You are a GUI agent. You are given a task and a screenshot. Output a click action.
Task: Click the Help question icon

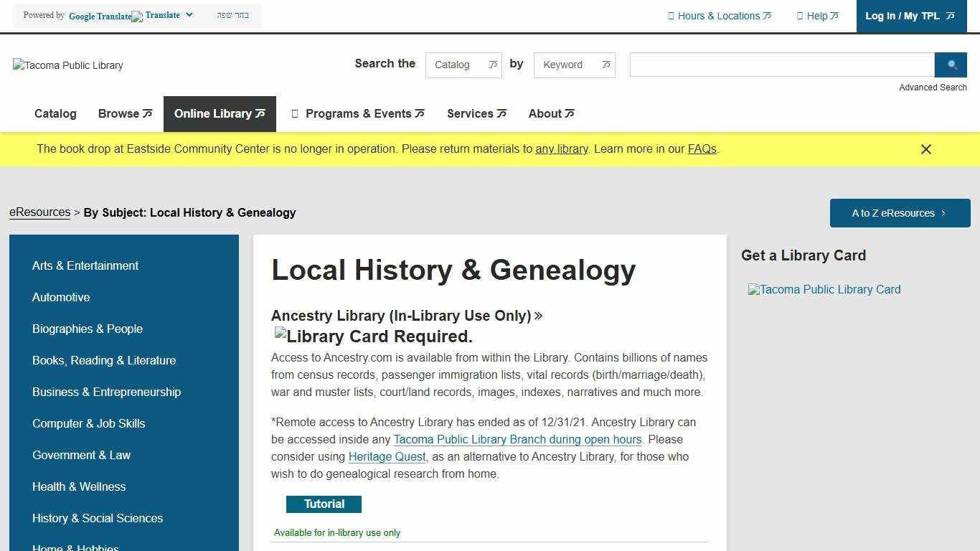[800, 15]
